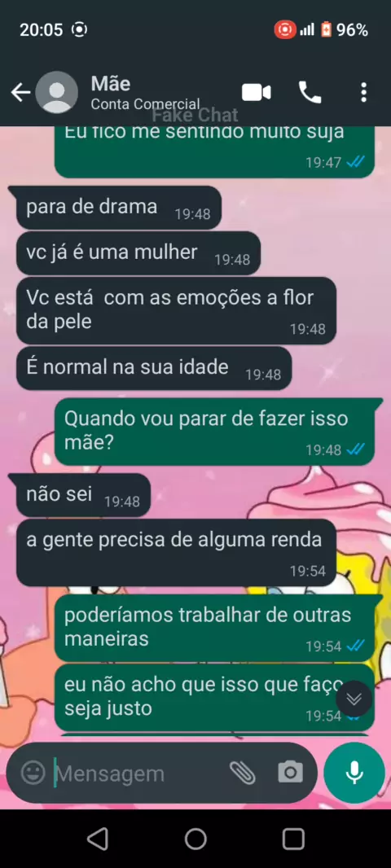Image resolution: width=391 pixels, height=868 pixels.
Task: Open the Mãe contact profile picture
Action: click(56, 93)
